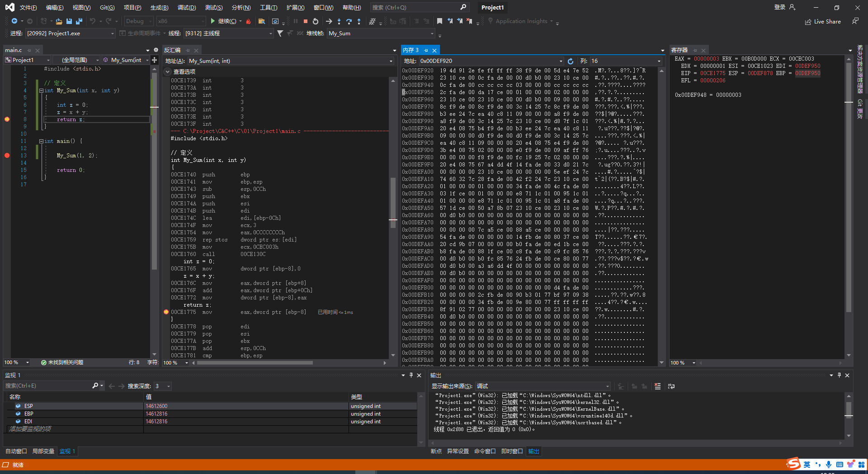This screenshot has height=474, width=868.
Task: Toggle word wrap in the Output window
Action: pyautogui.click(x=671, y=386)
